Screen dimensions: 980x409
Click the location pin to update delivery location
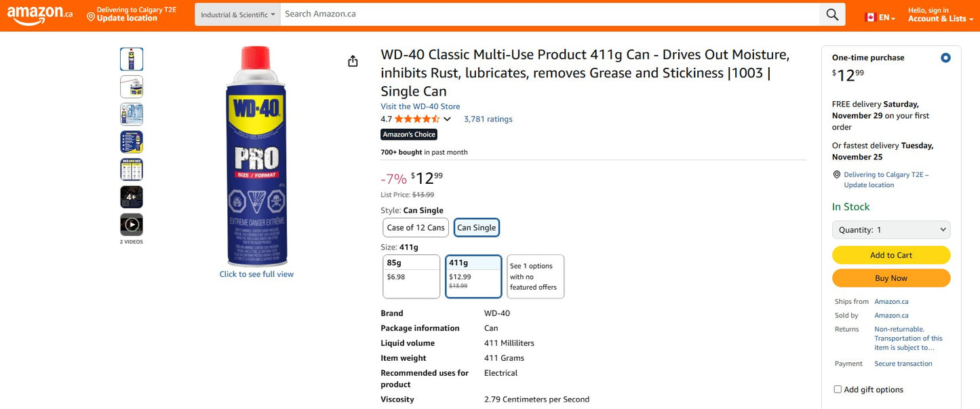pyautogui.click(x=90, y=16)
